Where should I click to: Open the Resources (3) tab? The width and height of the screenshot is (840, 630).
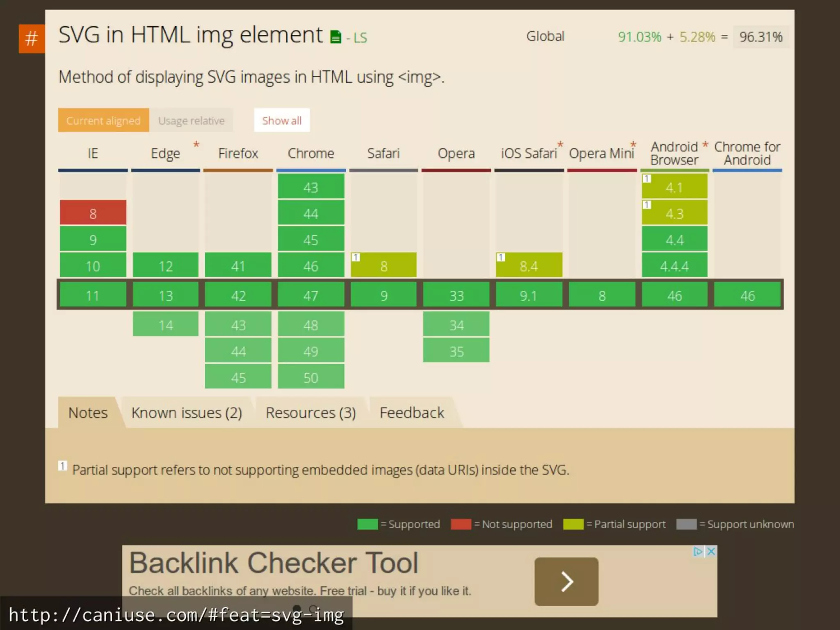(x=310, y=413)
